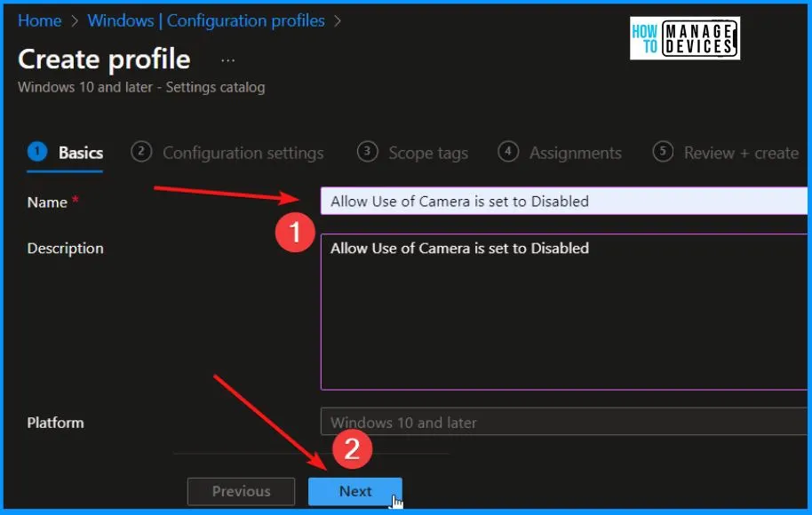This screenshot has width=812, height=515.
Task: Go to Windows | Configuration profiles breadcrumb
Action: point(206,20)
